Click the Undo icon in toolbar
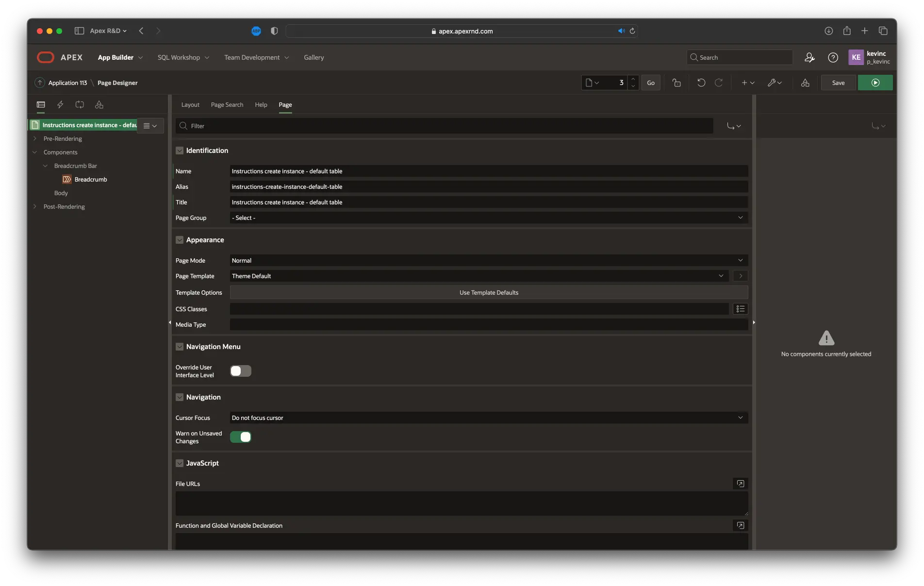 (701, 83)
